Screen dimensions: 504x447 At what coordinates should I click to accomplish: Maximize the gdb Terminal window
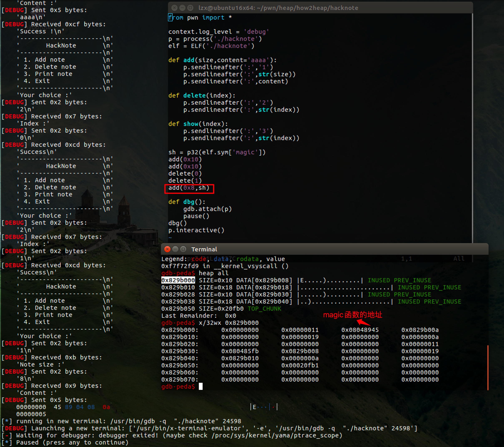point(183,249)
